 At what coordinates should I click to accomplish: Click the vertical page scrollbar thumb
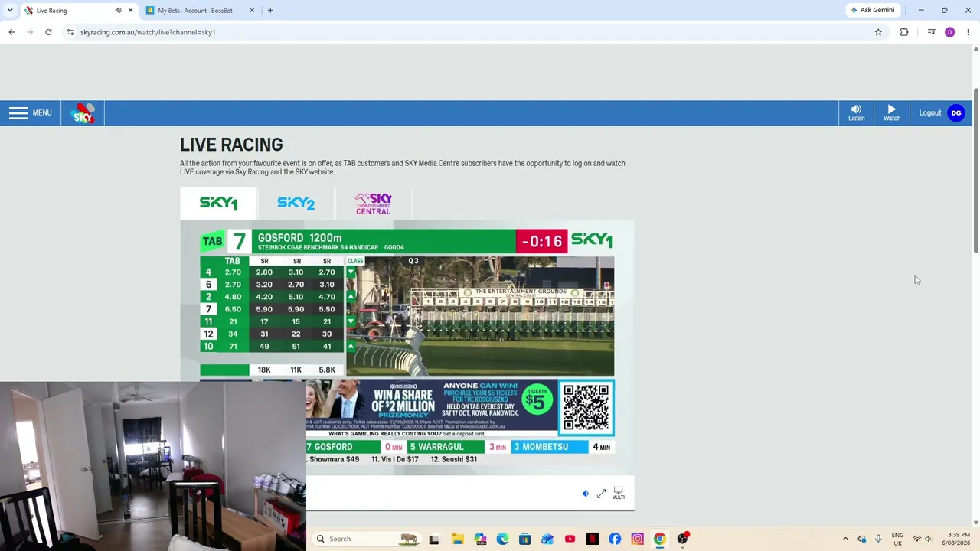[975, 171]
